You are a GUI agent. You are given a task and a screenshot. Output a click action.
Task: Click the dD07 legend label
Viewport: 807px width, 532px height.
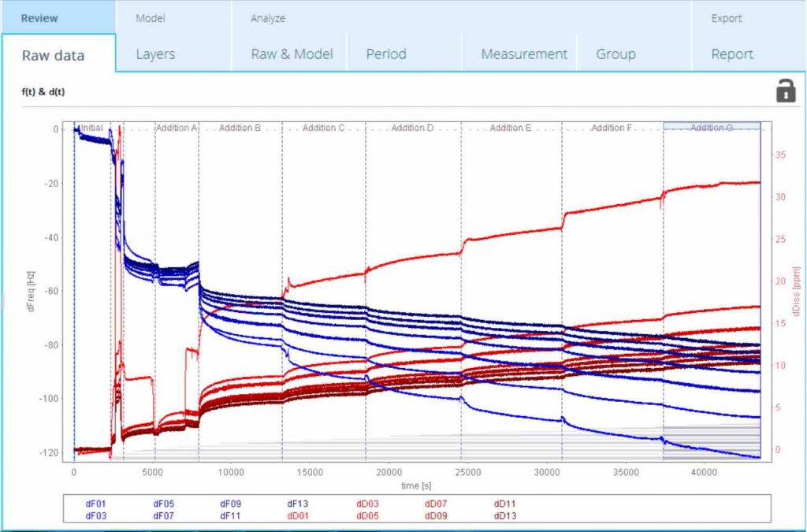437,504
